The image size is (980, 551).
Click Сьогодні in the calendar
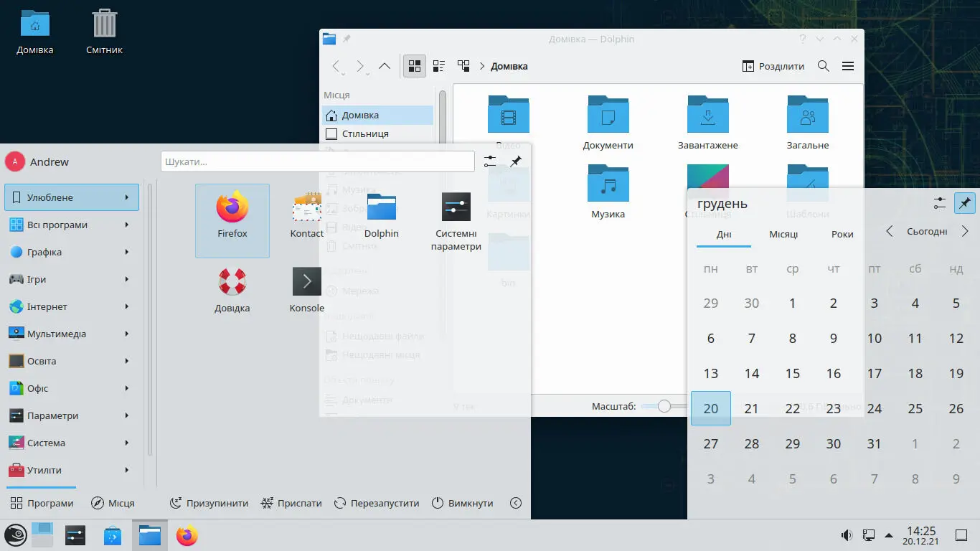point(927,232)
